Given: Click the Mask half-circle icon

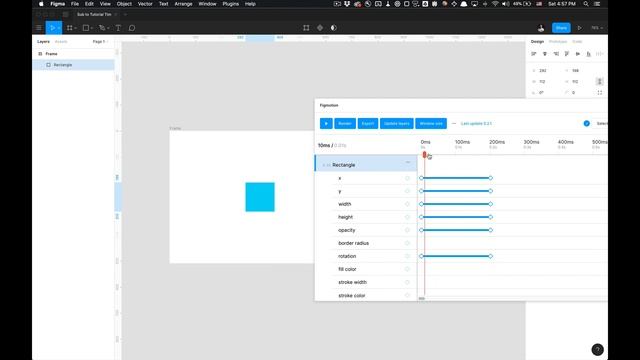Looking at the screenshot, I should pos(333,28).
